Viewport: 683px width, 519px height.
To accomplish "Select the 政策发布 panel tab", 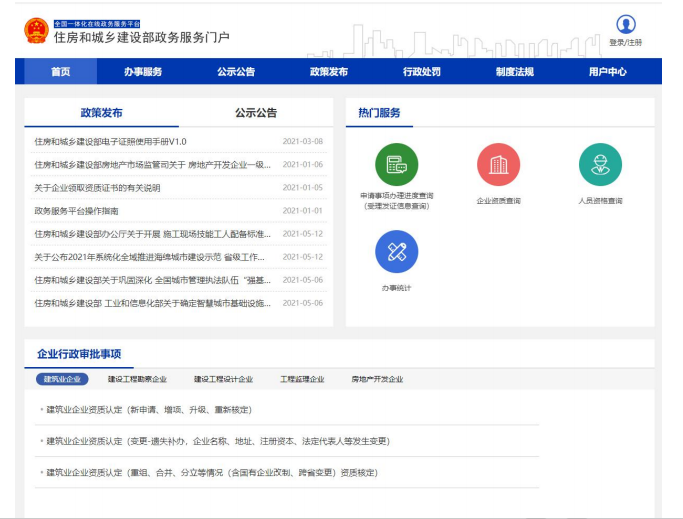I will coord(102,113).
